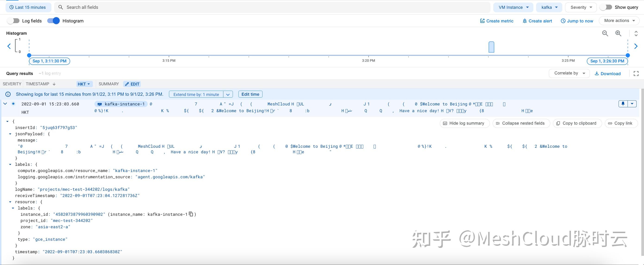This screenshot has width=644, height=265.
Task: Click the Edit time button
Action: pos(250,94)
